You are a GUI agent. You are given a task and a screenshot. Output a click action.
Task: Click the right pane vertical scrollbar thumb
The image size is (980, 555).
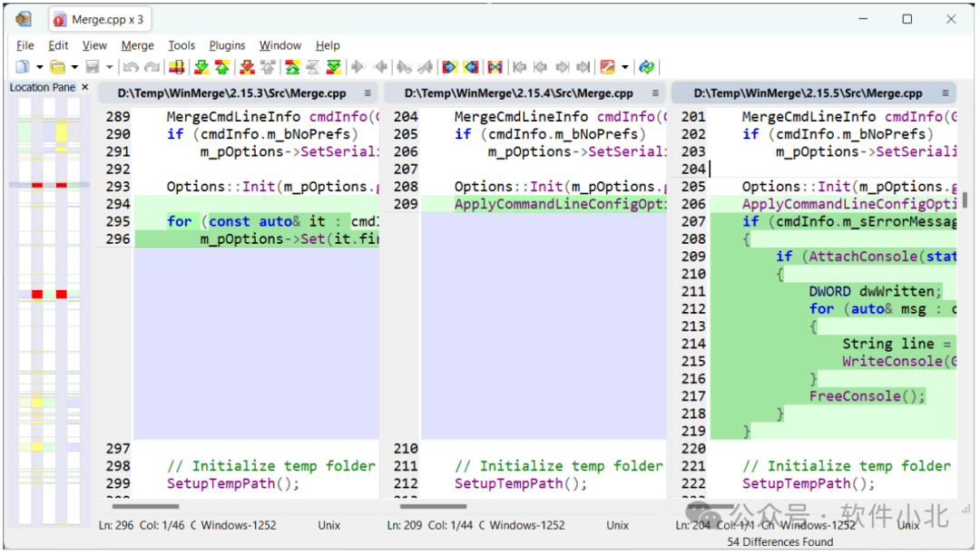[x=965, y=200]
